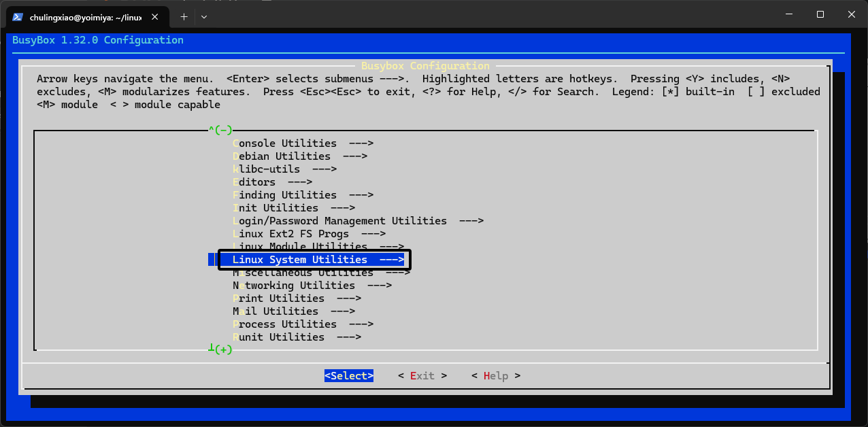The image size is (868, 427).
Task: Open Console Utilities submenu
Action: [303, 143]
